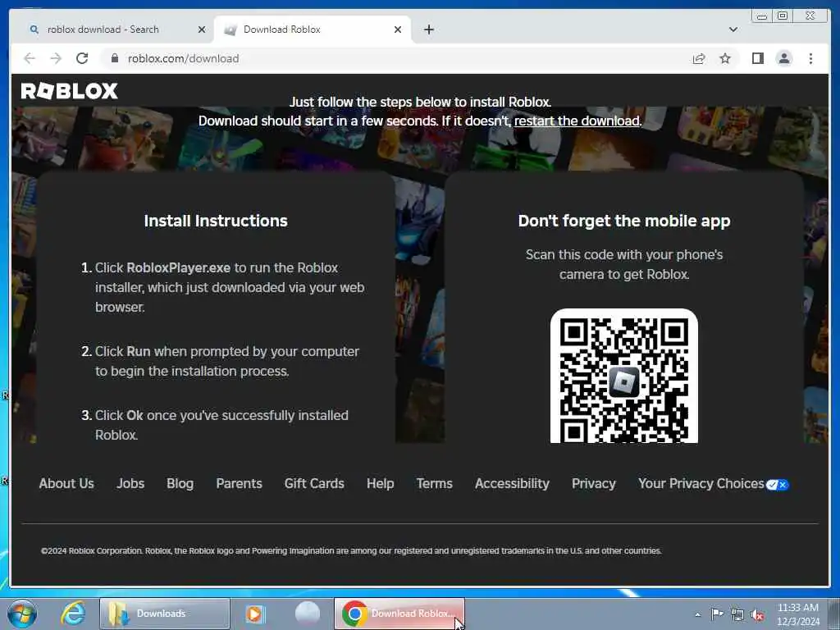Open the Accessibility footer link

[512, 484]
